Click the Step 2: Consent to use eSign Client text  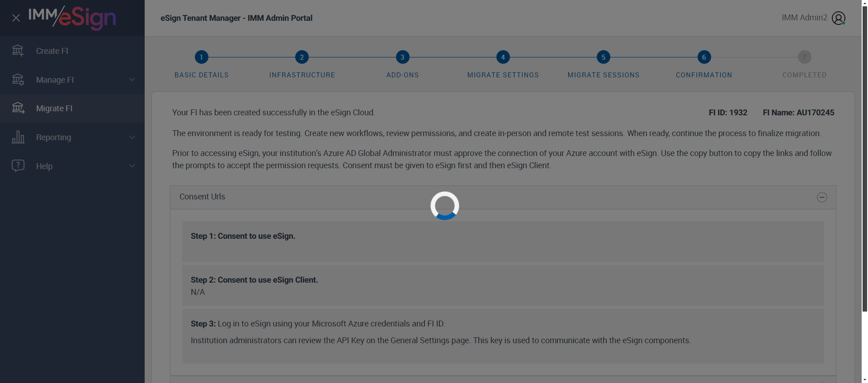(x=254, y=280)
